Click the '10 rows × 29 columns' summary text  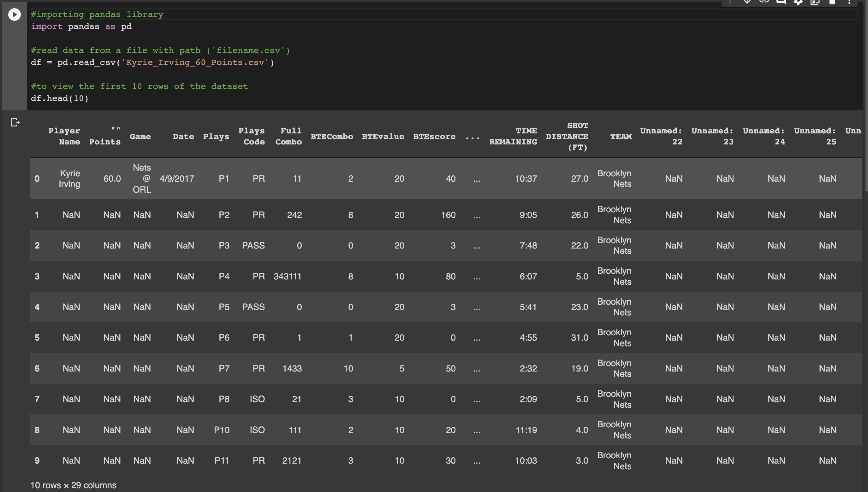[73, 485]
